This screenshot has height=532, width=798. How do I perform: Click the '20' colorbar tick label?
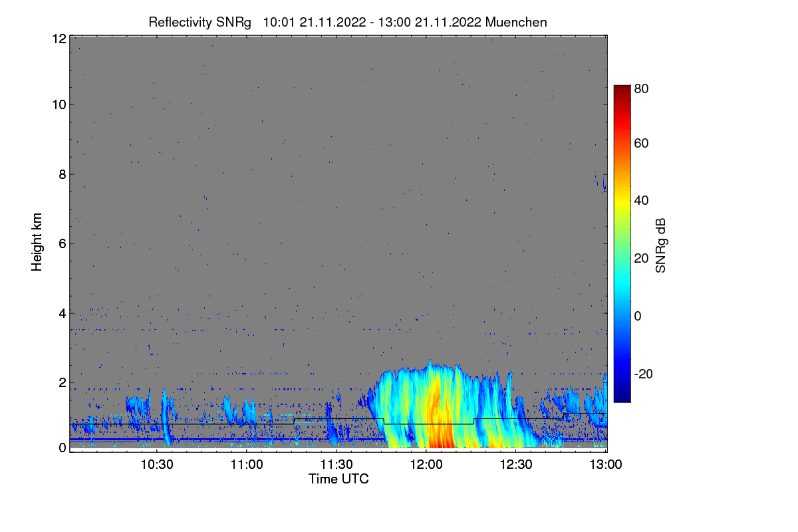coord(642,259)
